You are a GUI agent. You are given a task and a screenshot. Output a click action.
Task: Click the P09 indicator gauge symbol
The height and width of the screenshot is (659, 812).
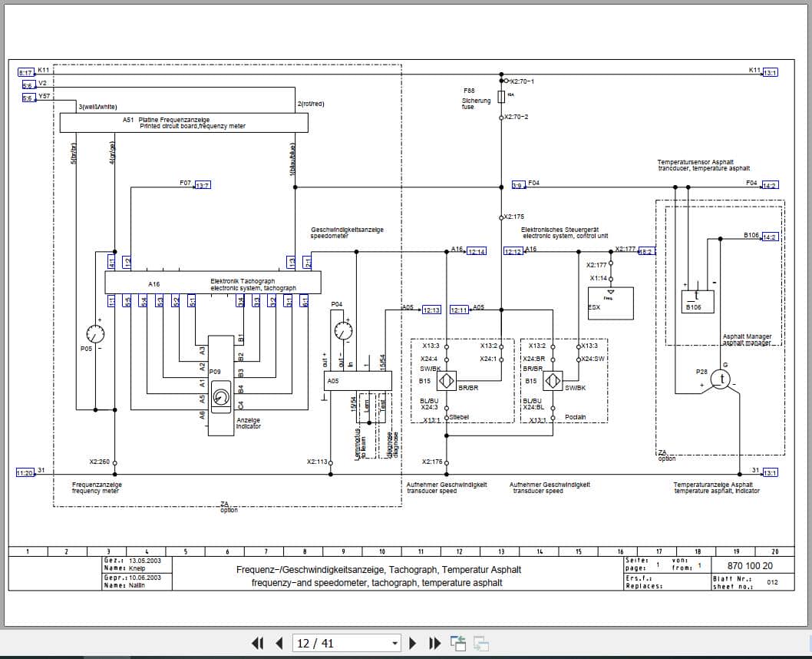(x=221, y=398)
